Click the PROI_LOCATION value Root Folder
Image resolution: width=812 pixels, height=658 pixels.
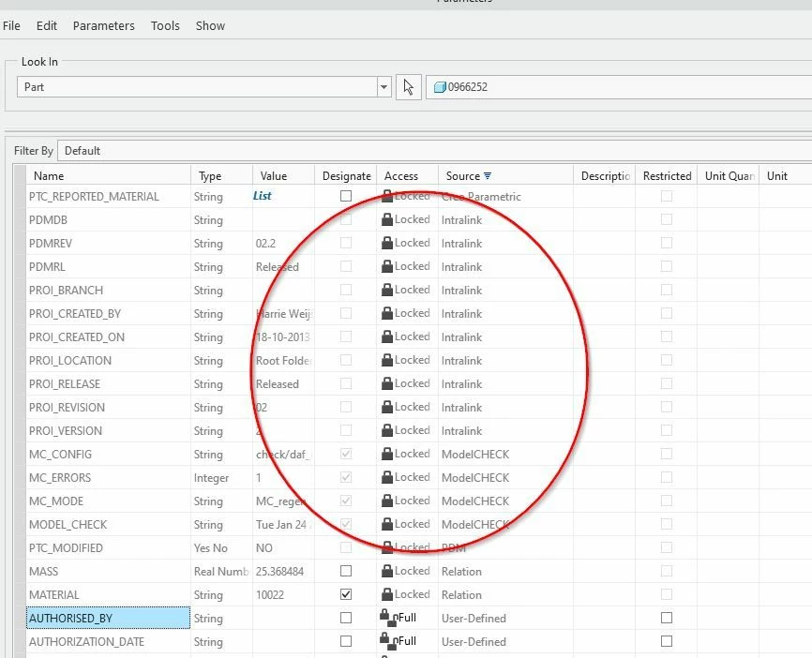point(283,360)
